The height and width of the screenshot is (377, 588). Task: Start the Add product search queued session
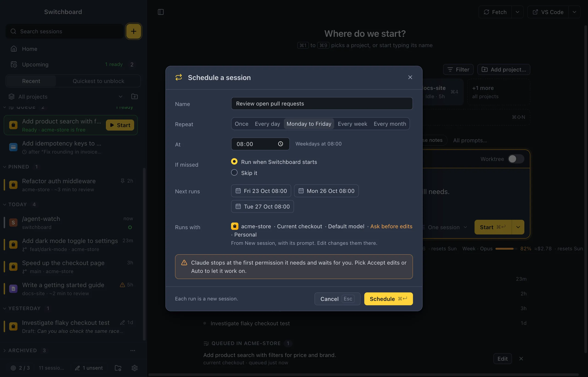point(120,125)
